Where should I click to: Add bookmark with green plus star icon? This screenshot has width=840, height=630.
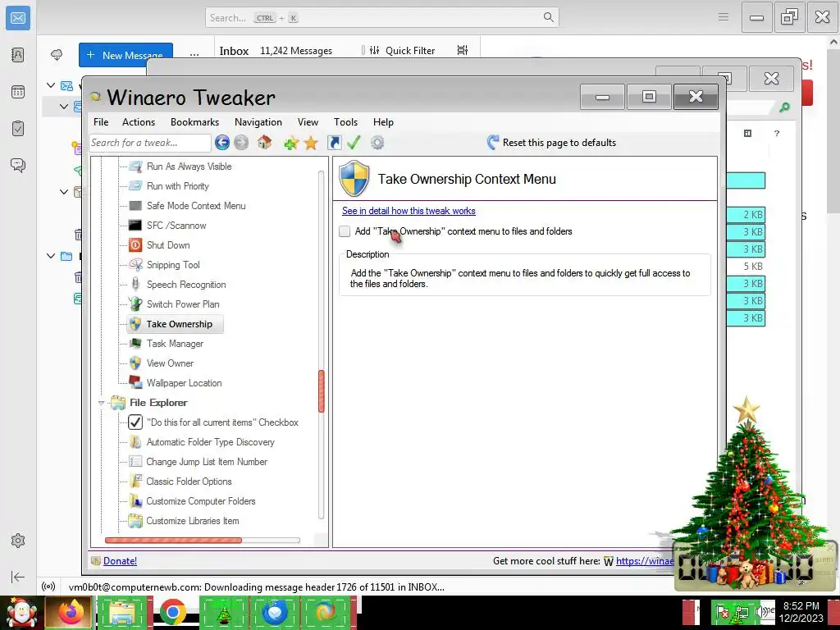(291, 143)
